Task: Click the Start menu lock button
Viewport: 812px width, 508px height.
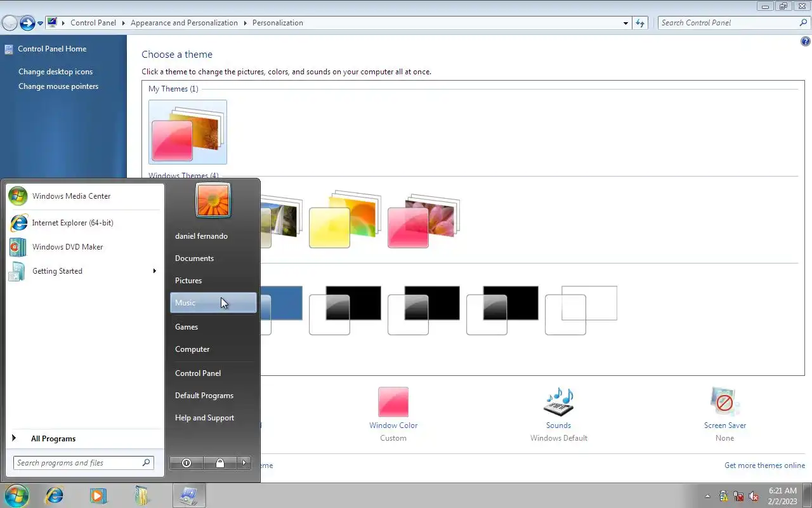Action: (220, 463)
